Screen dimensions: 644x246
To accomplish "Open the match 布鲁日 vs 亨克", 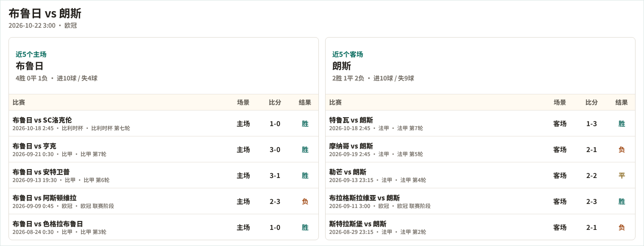I will (x=34, y=146).
